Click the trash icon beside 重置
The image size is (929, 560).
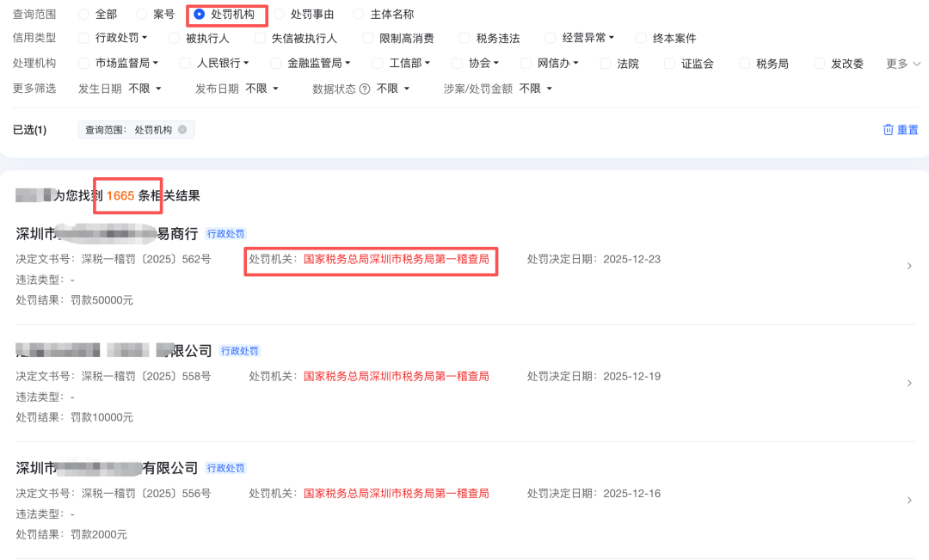tap(888, 130)
